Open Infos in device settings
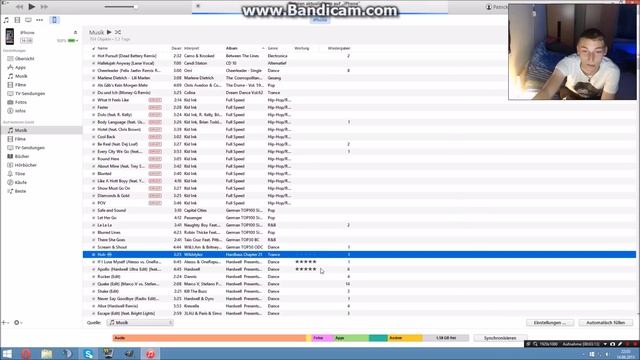Viewport: 640px width, 360px height. click(x=20, y=111)
